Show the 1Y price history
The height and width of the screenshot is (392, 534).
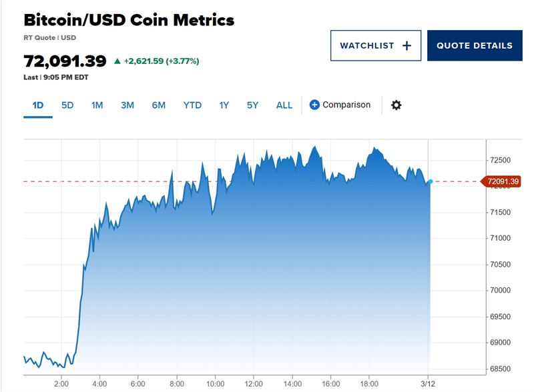[224, 105]
